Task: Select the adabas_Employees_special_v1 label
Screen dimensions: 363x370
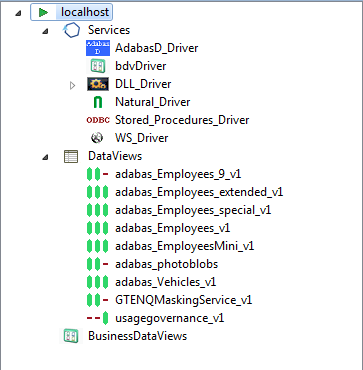Action: tap(193, 210)
